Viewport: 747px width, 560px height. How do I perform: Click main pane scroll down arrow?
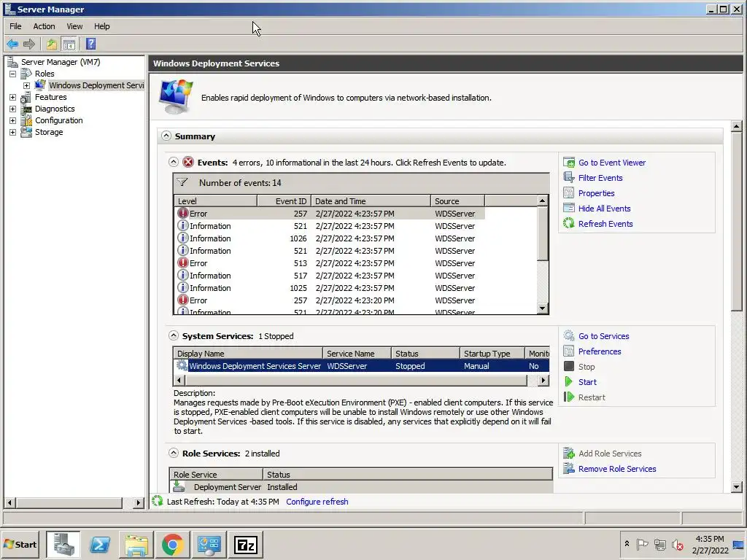pos(737,486)
